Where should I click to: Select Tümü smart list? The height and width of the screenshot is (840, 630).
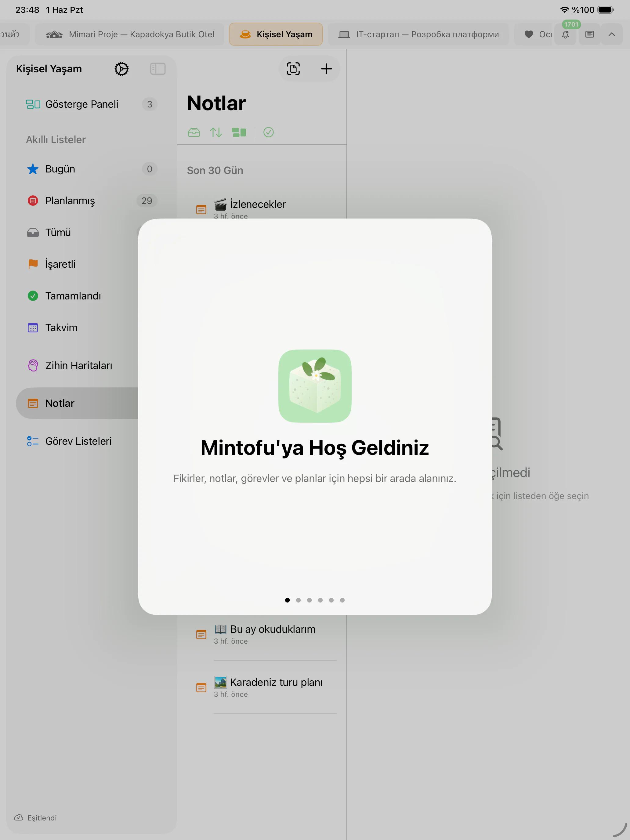pyautogui.click(x=77, y=232)
